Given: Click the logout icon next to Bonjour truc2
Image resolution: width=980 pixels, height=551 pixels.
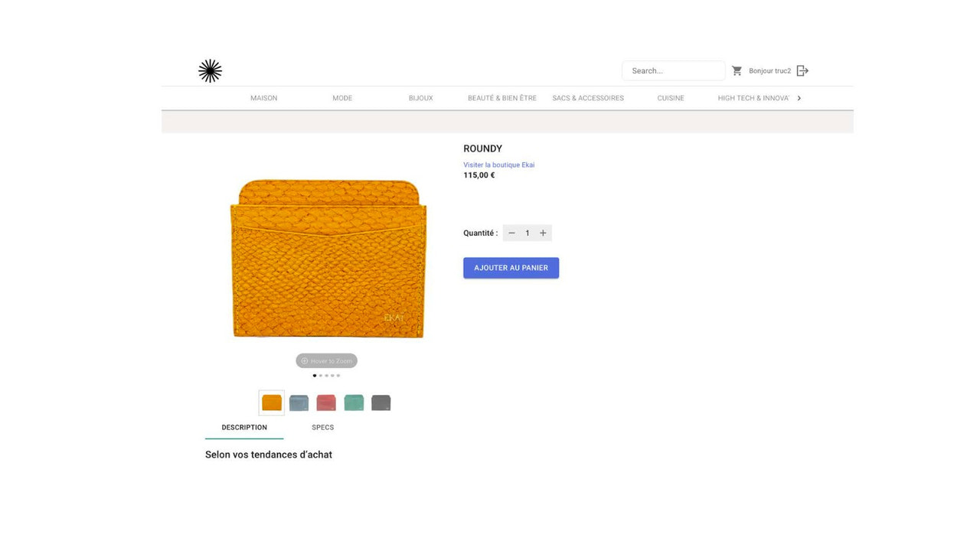Looking at the screenshot, I should click(x=802, y=70).
